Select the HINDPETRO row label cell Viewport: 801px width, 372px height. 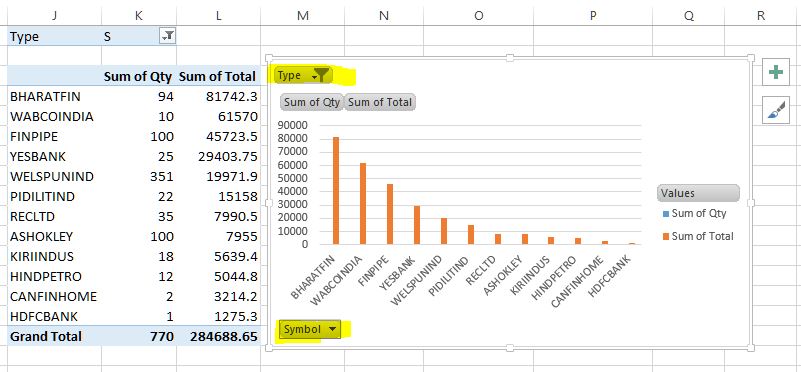pos(55,276)
